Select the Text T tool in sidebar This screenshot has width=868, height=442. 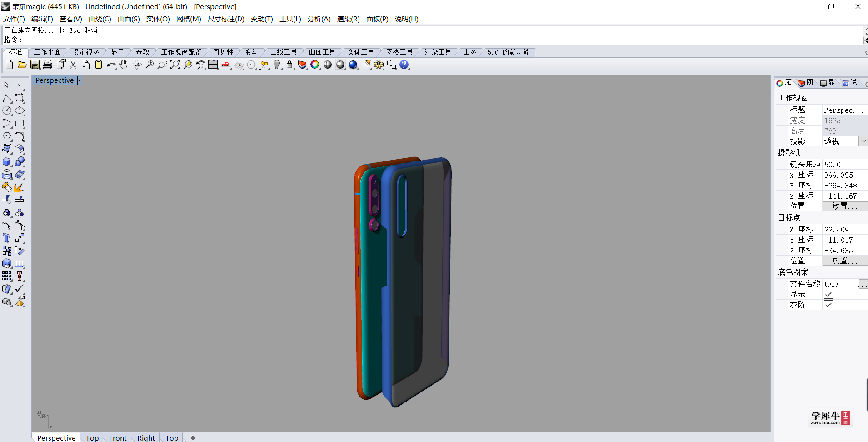click(7, 238)
